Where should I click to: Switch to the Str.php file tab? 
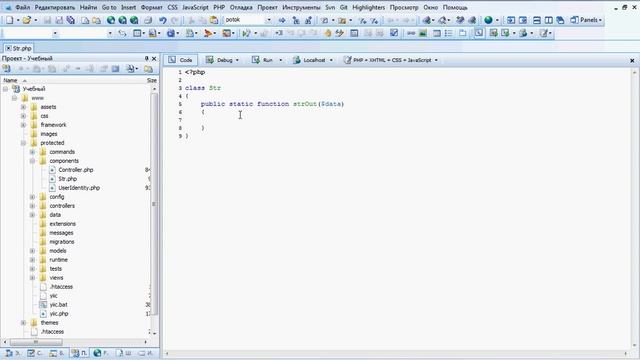[x=19, y=48]
